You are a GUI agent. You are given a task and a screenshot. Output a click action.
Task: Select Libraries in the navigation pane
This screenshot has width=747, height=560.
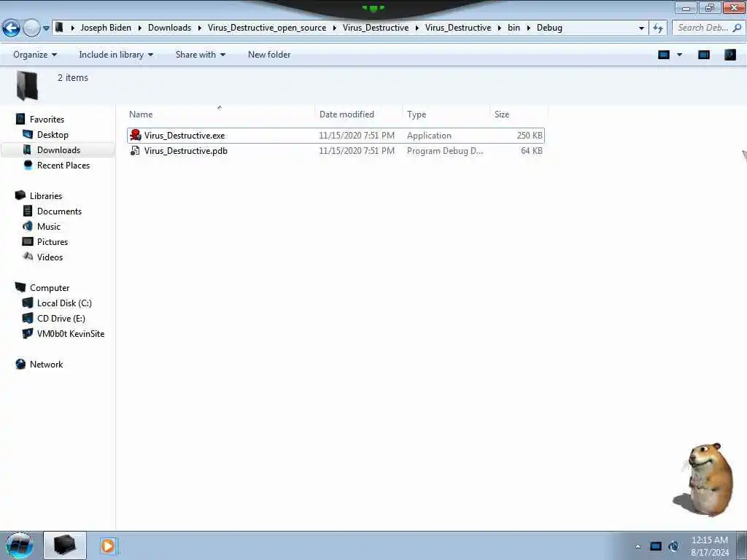coord(46,195)
